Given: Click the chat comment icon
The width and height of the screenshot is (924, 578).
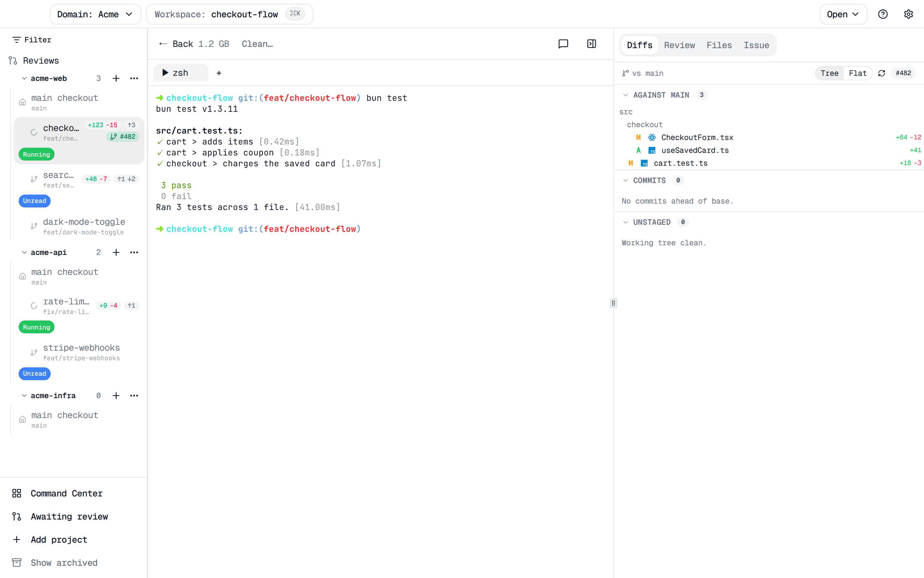Looking at the screenshot, I should [x=563, y=44].
